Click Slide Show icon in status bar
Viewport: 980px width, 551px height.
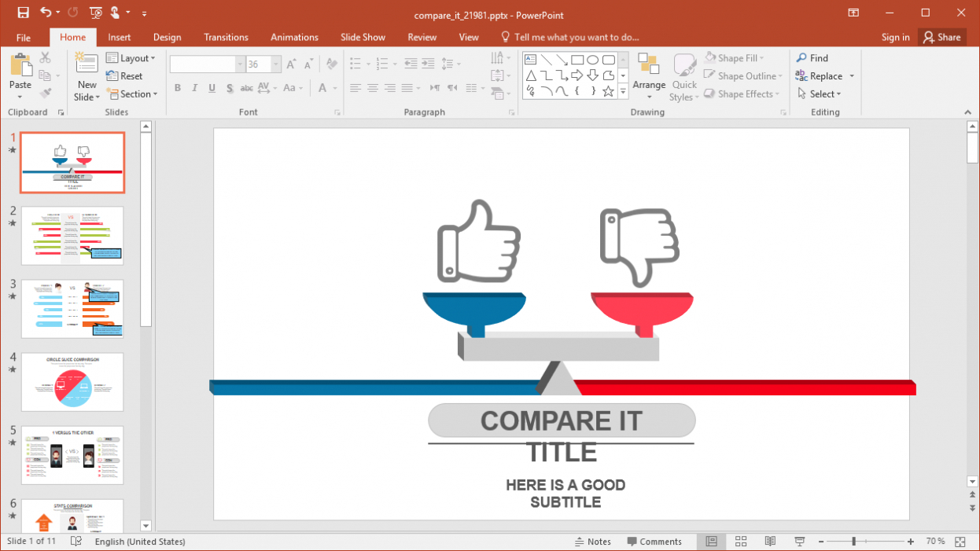(799, 542)
